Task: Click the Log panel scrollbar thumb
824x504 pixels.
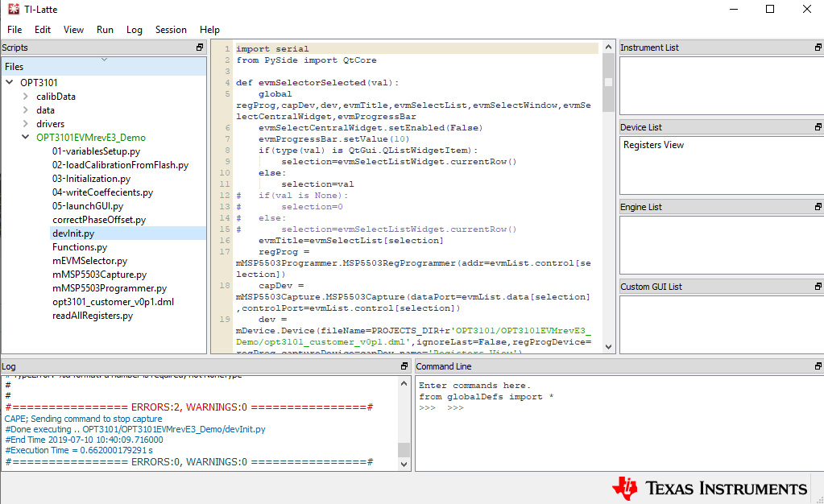Action: [404, 450]
